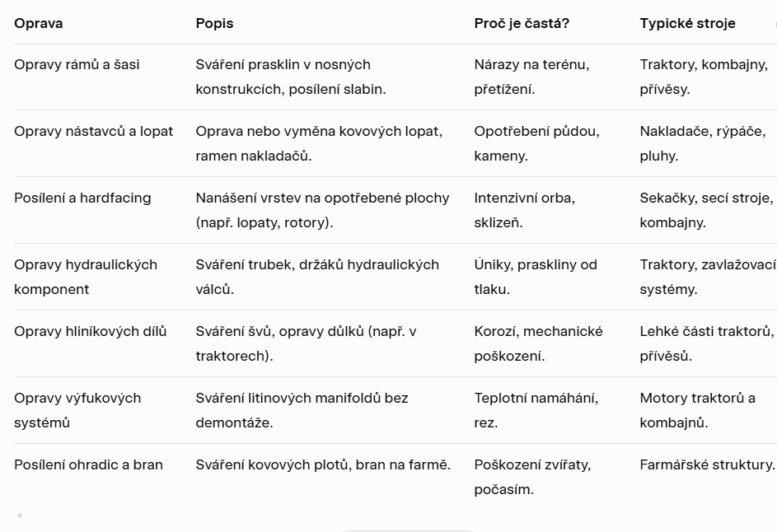
Task: Click the "Opravy rámů a šasi" cell
Action: (77, 64)
